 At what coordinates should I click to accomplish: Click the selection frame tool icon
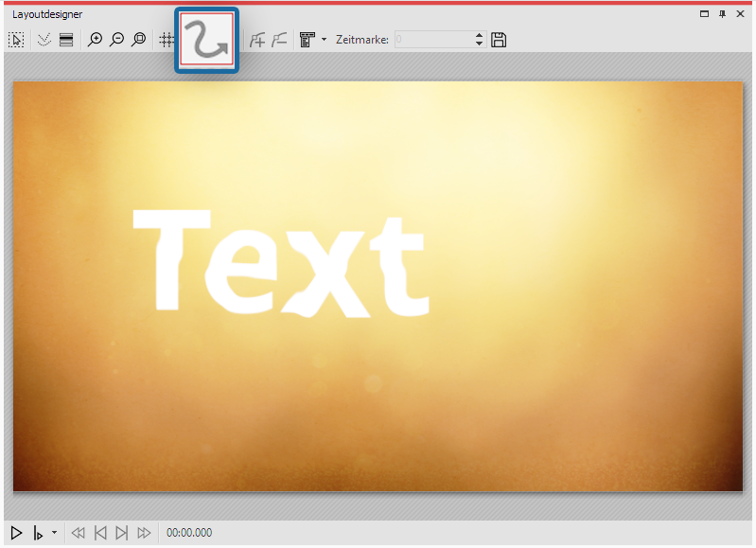click(16, 40)
